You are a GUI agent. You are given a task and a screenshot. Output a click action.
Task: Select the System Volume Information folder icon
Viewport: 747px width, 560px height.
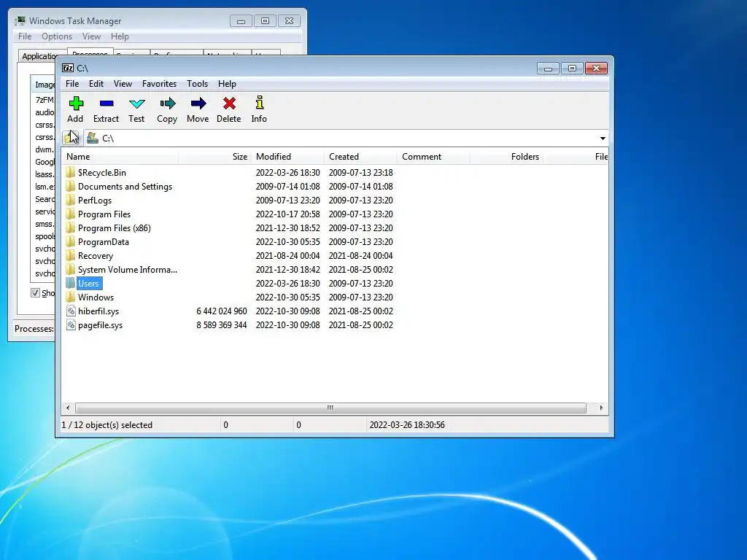point(71,269)
